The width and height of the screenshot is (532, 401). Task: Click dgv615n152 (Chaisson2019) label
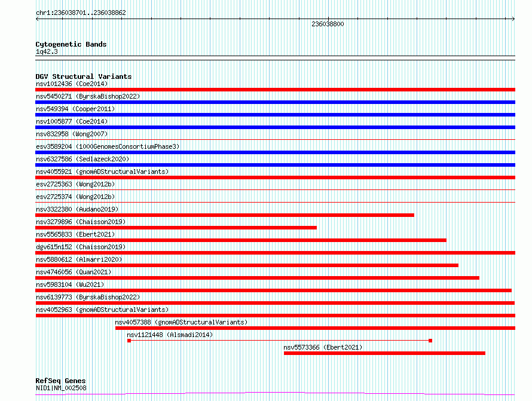tap(81, 247)
